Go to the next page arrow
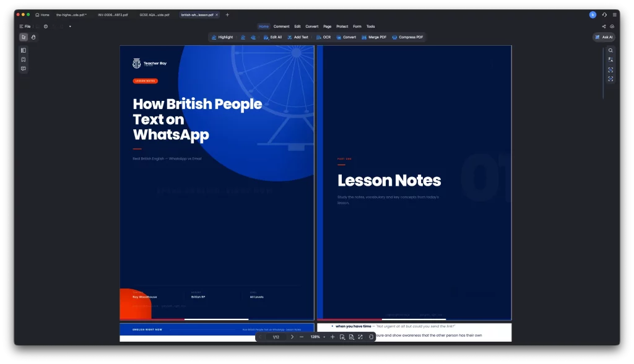The width and height of the screenshot is (634, 364). click(292, 337)
